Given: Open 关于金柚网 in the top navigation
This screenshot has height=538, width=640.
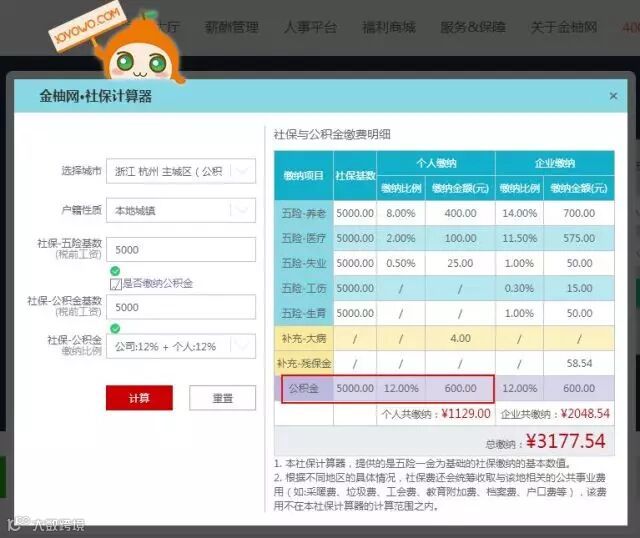Looking at the screenshot, I should pos(564,27).
